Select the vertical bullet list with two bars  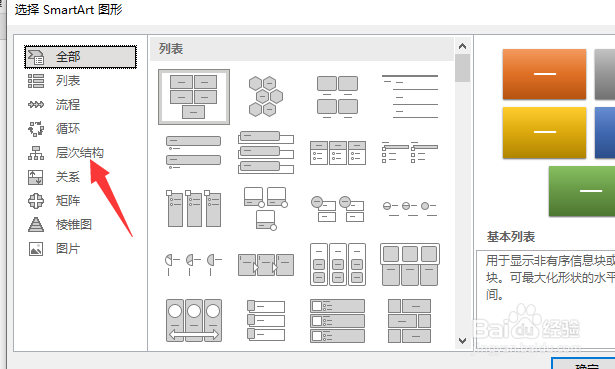coord(193,152)
